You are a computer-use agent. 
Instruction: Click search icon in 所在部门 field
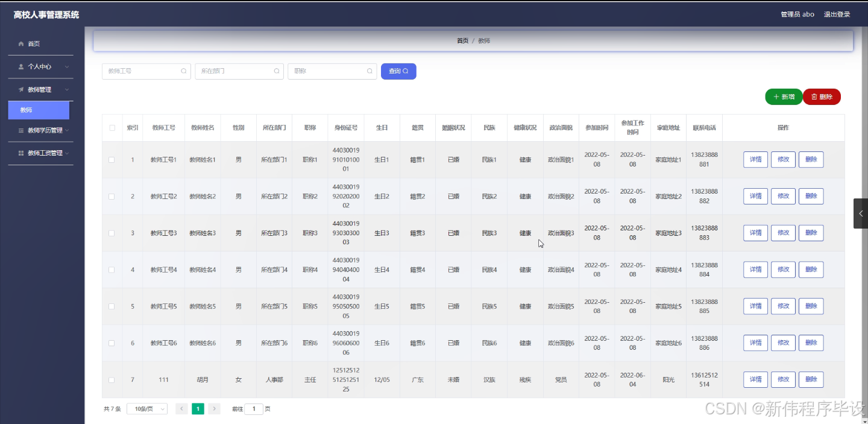(277, 71)
